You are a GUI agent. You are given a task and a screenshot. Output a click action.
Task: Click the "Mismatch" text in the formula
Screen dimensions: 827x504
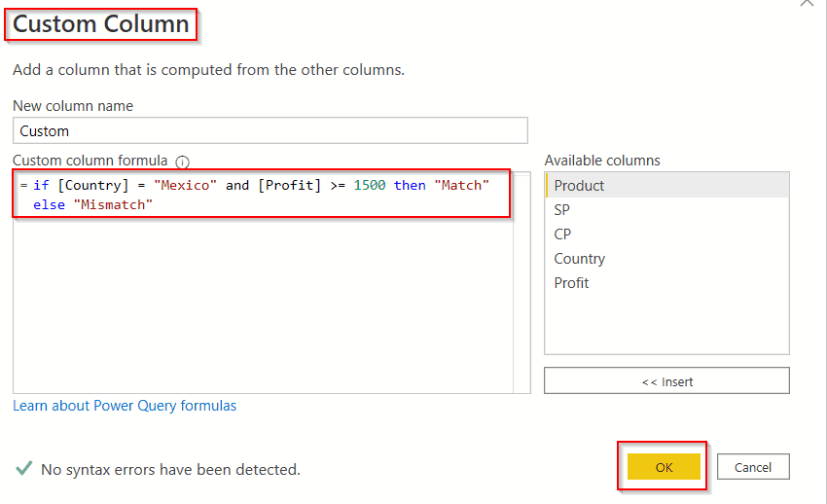[113, 204]
